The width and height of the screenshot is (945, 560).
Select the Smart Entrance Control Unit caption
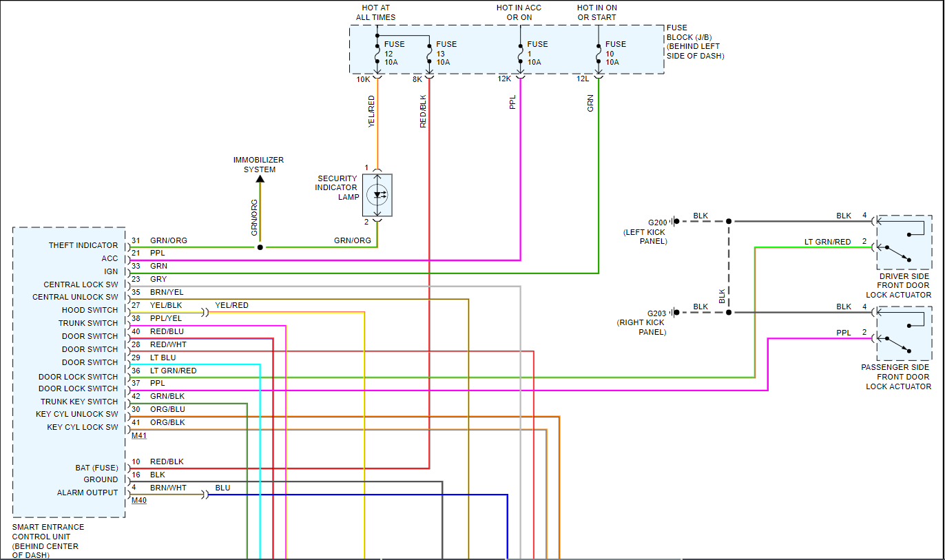click(48, 541)
